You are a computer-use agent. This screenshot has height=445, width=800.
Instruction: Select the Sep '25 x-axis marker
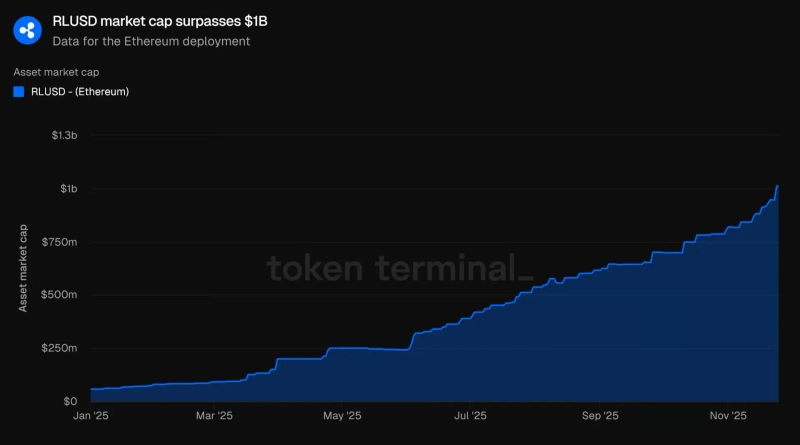(x=600, y=416)
